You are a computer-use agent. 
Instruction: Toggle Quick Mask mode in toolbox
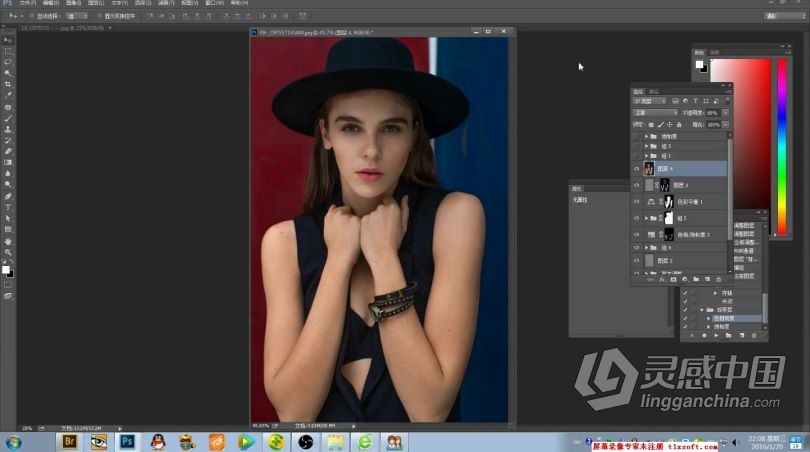coord(8,285)
